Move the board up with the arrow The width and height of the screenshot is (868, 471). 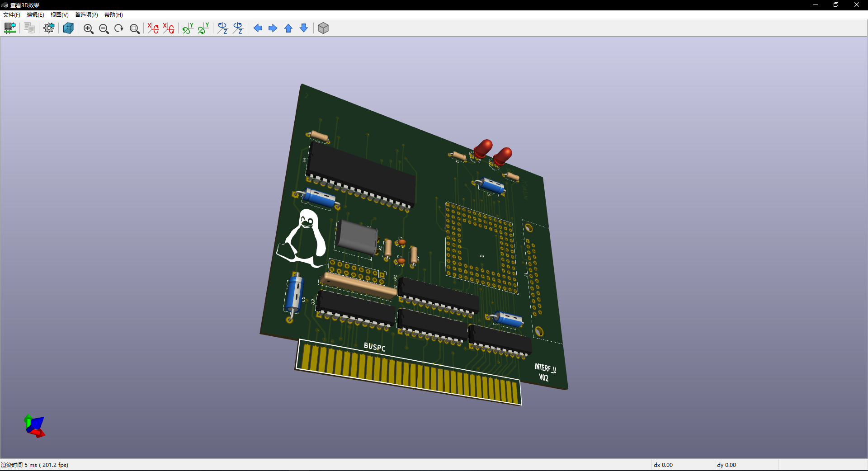pos(288,28)
